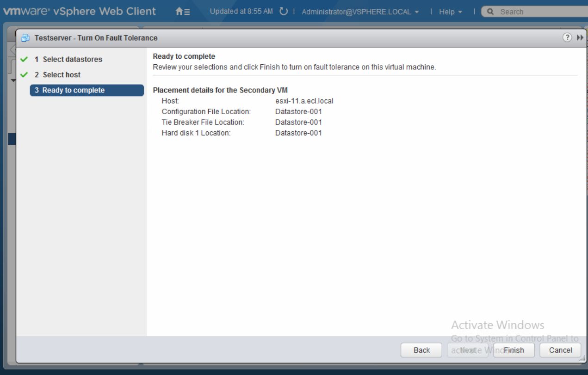588x375 pixels.
Task: Click green checkmark beside Select host
Action: coord(24,75)
